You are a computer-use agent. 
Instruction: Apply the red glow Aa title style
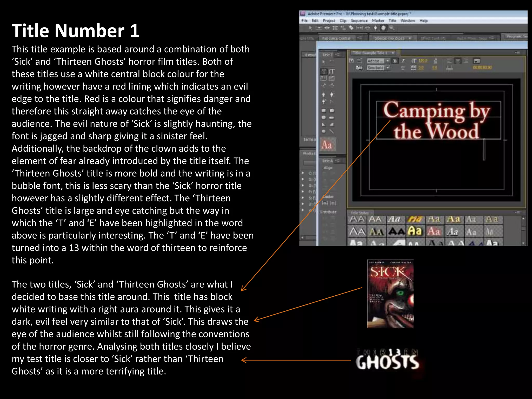434,231
